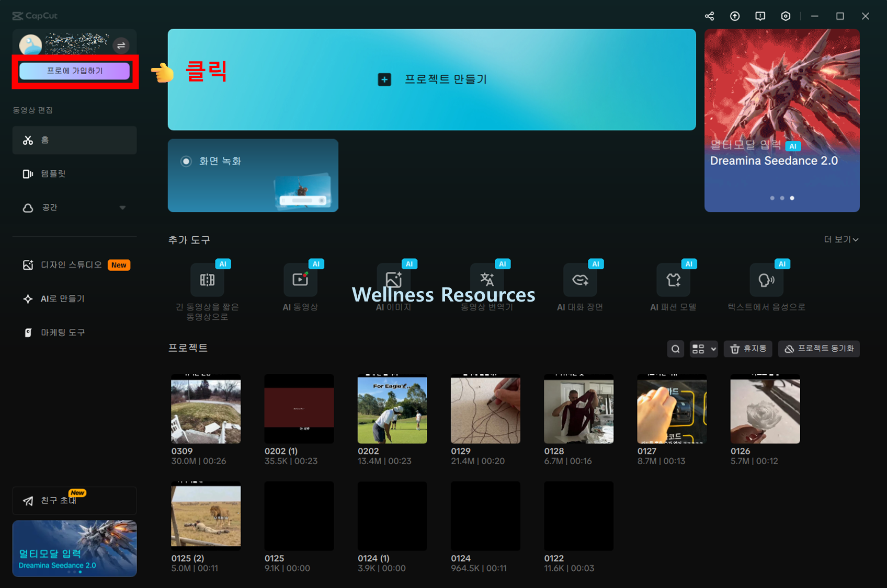Click the profile avatar picture
Screen dimensions: 887x588
(x=30, y=45)
